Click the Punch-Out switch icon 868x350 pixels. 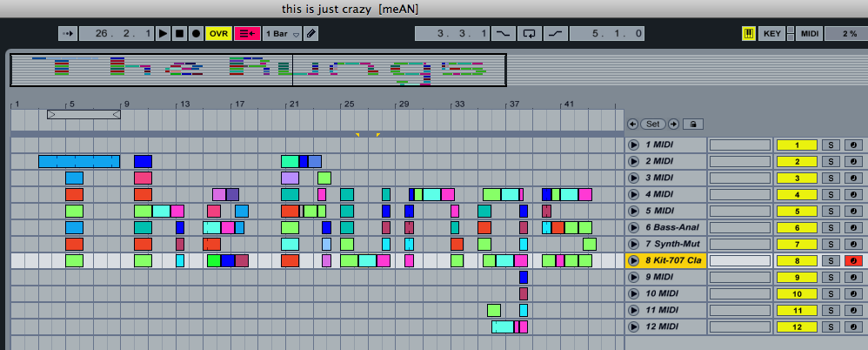click(556, 33)
